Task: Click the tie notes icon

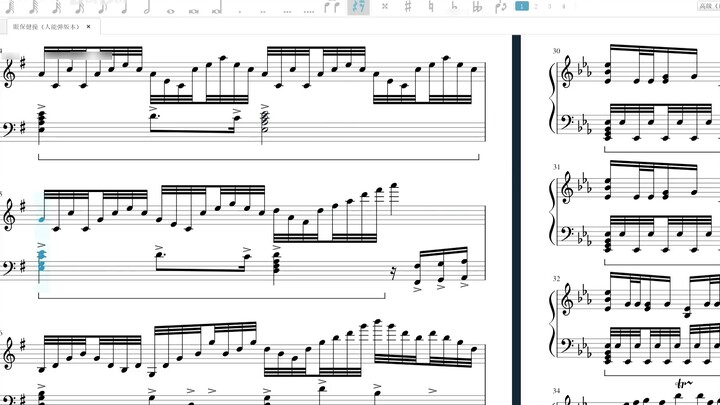Action: click(x=332, y=6)
